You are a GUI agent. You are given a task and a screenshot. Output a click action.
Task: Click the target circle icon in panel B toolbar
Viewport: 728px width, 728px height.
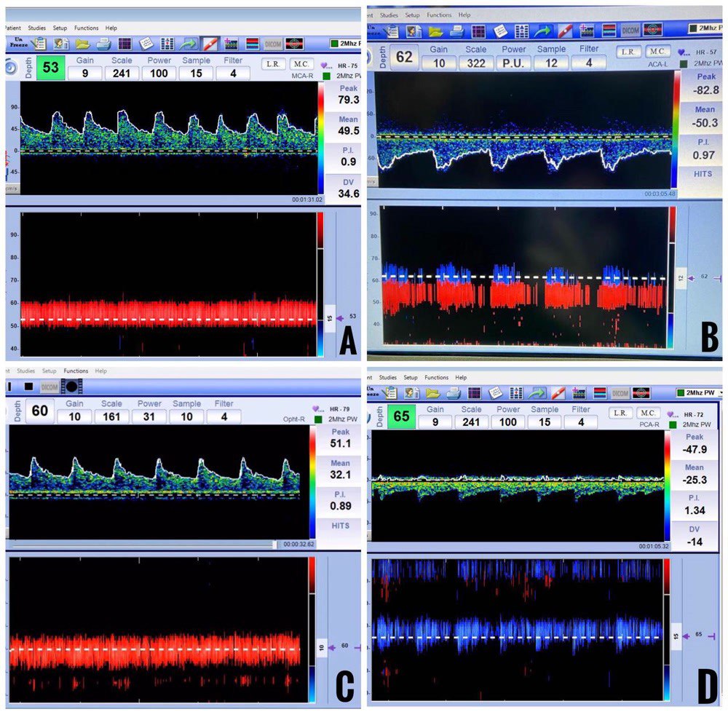[x=652, y=30]
